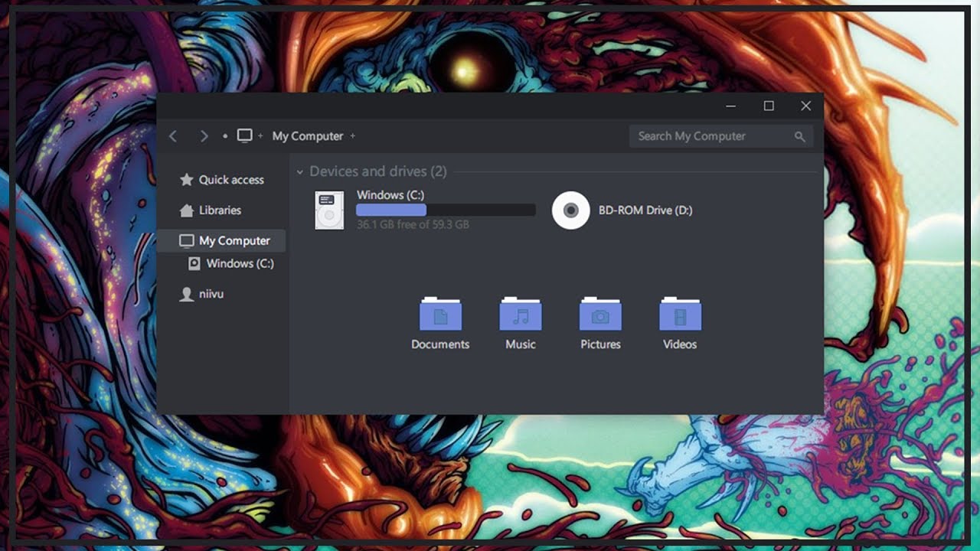Image resolution: width=980 pixels, height=551 pixels.
Task: Click the BD-ROM Drive (D:) label
Action: point(645,210)
